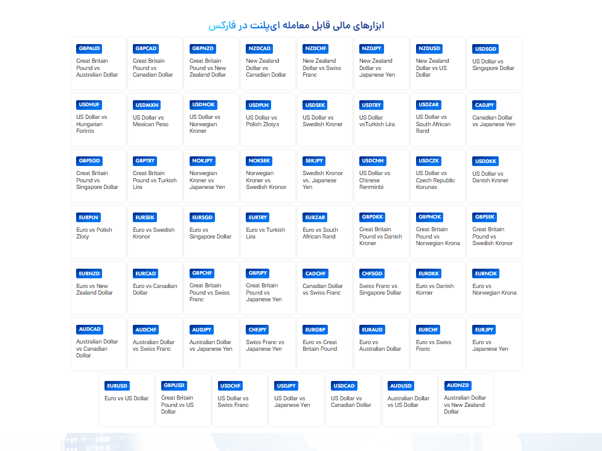
Task: Open the GBPTRY symbol badge
Action: [x=145, y=161]
